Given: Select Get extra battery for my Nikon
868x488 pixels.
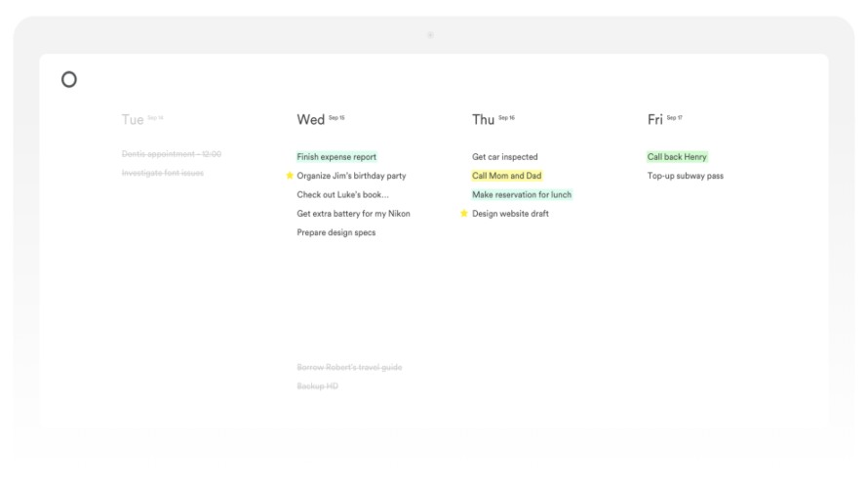Looking at the screenshot, I should (x=353, y=214).
